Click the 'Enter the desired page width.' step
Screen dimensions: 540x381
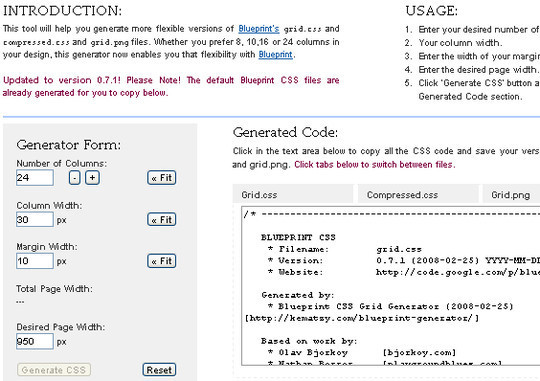(478, 70)
